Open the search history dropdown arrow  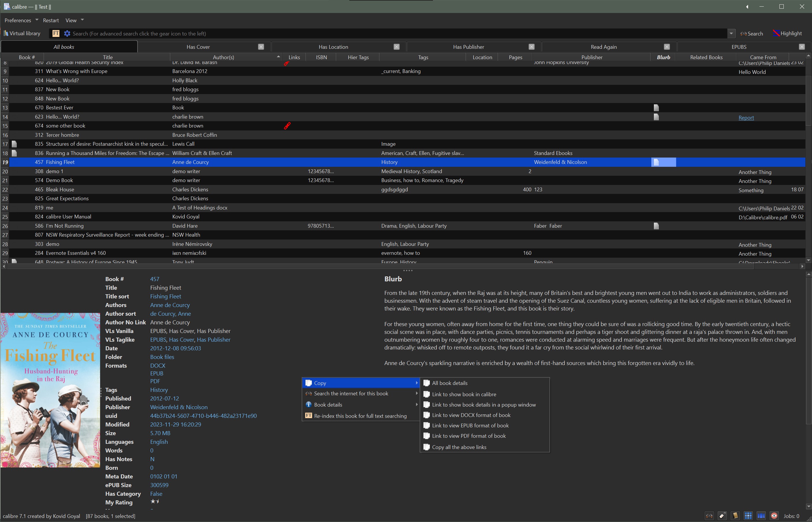tap(731, 33)
